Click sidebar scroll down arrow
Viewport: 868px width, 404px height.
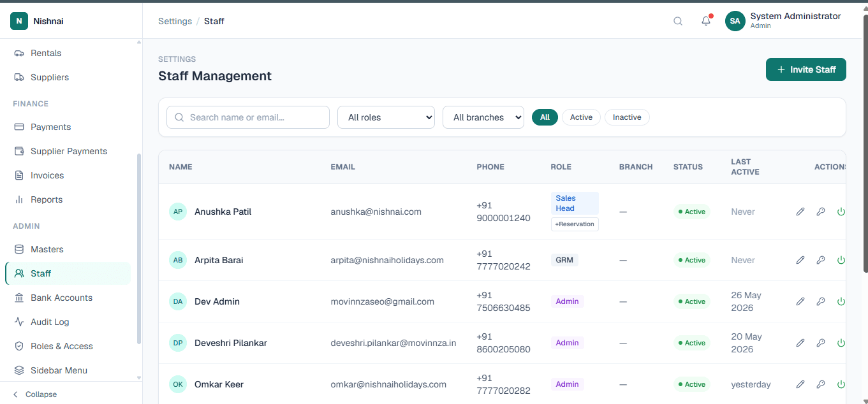pyautogui.click(x=139, y=378)
